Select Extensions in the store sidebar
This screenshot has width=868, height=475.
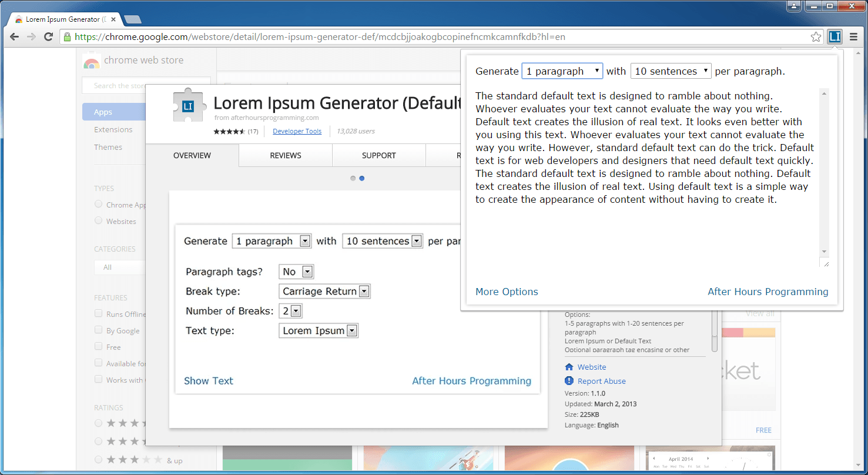[x=113, y=129]
